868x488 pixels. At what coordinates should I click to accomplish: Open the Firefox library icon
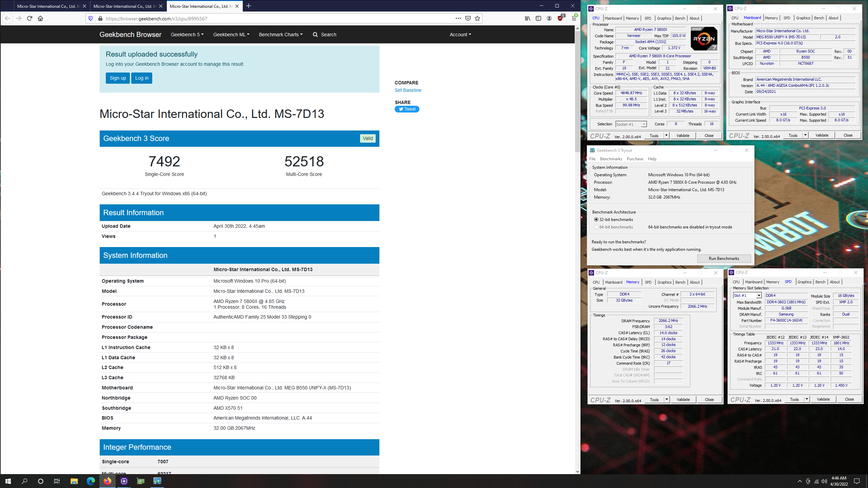528,18
